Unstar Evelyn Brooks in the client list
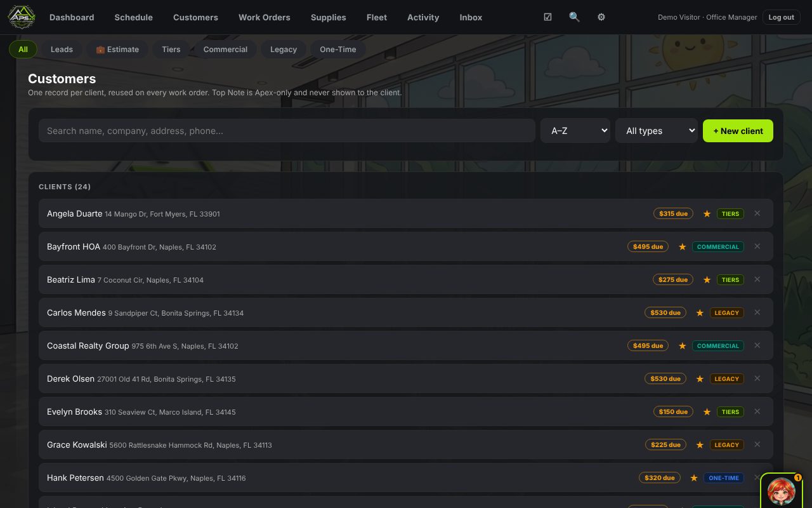This screenshot has width=812, height=508. 707,411
